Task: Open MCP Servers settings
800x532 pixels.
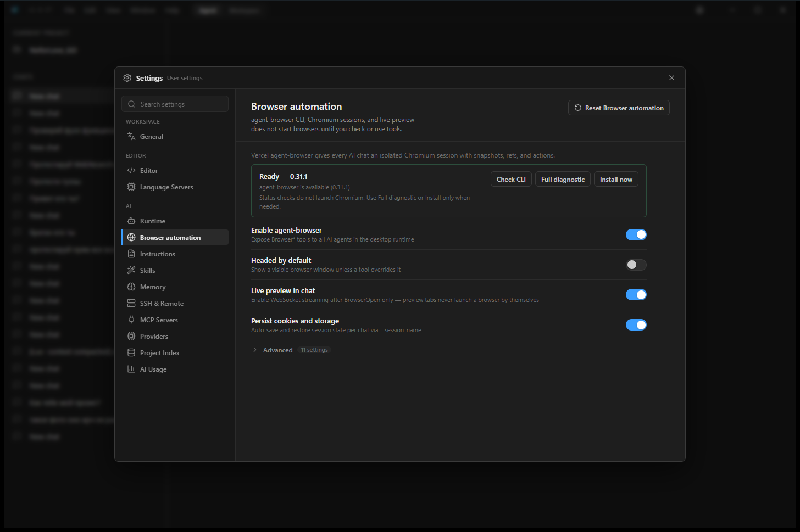Action: coord(175,320)
